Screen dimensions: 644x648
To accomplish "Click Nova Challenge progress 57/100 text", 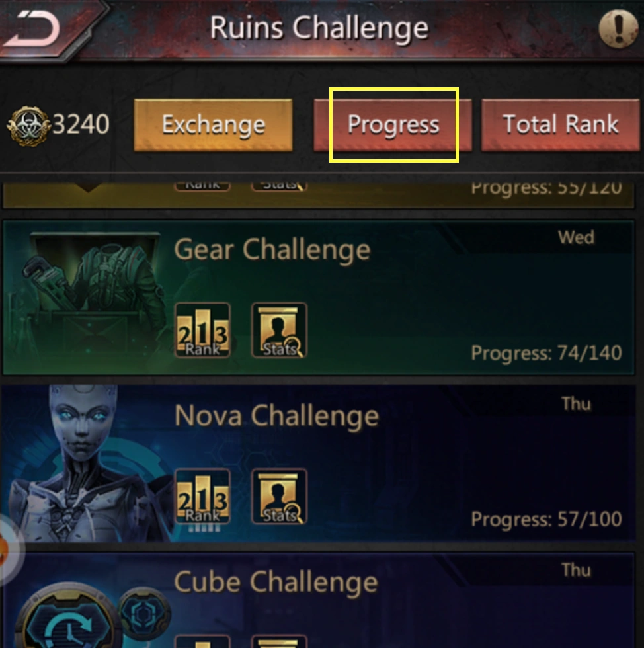I will 546,520.
